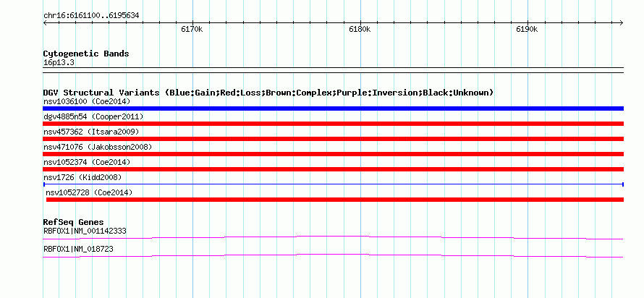The height and width of the screenshot is (298, 644).
Task: Select the RefSeq Genes track title
Action: point(73,223)
